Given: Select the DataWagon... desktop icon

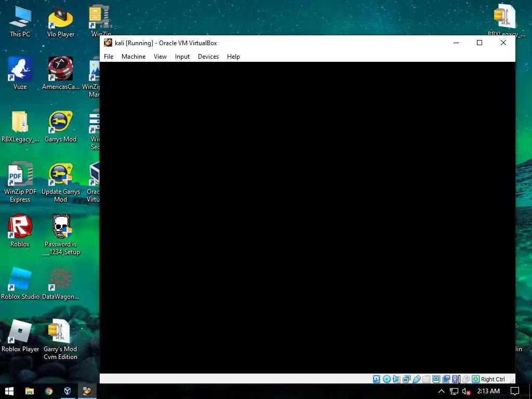Looking at the screenshot, I should pos(61,284).
